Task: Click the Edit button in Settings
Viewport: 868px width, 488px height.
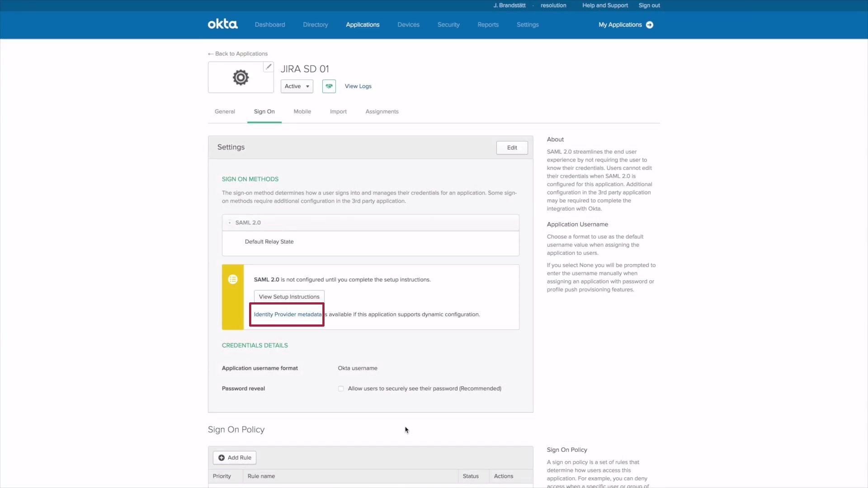Action: click(x=512, y=148)
